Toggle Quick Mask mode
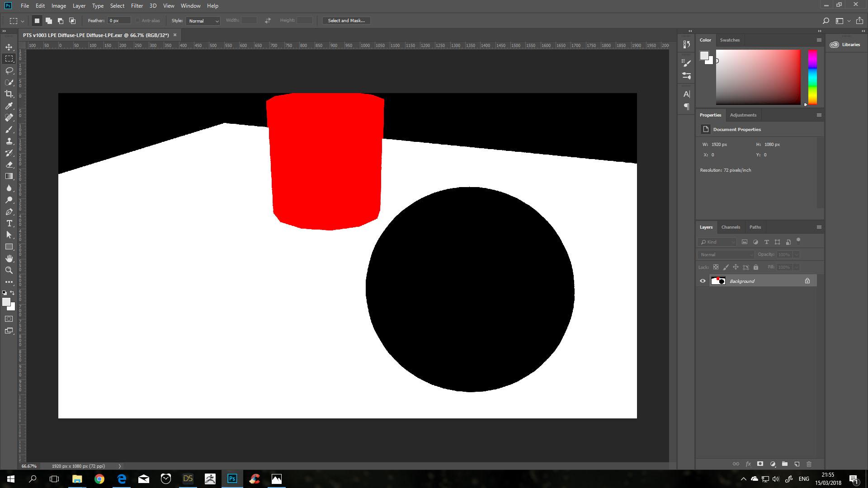868x488 pixels. tap(9, 319)
